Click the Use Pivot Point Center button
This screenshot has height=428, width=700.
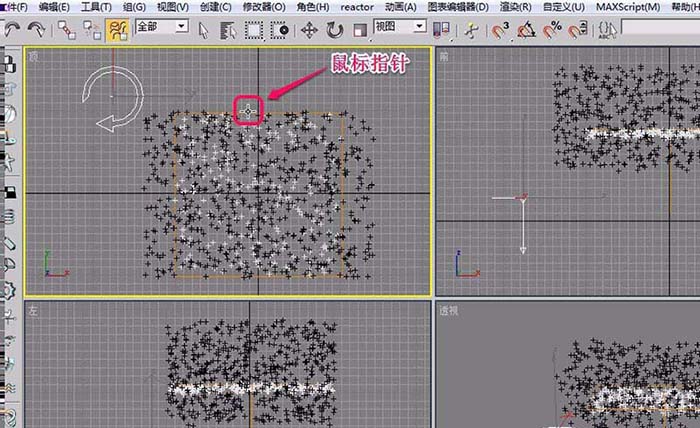[x=442, y=30]
